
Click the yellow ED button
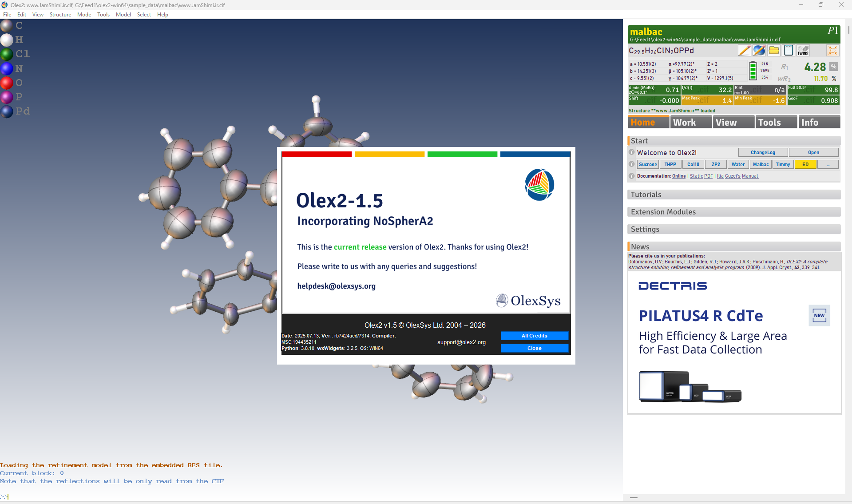805,164
